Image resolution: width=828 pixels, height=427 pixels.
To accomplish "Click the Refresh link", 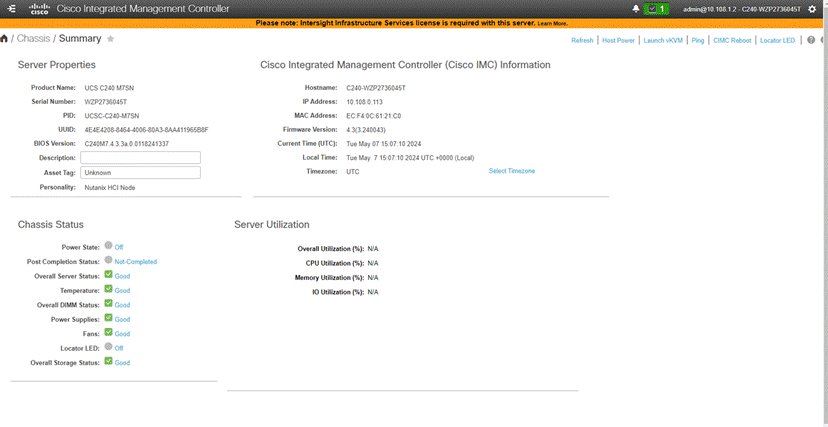I will click(582, 41).
